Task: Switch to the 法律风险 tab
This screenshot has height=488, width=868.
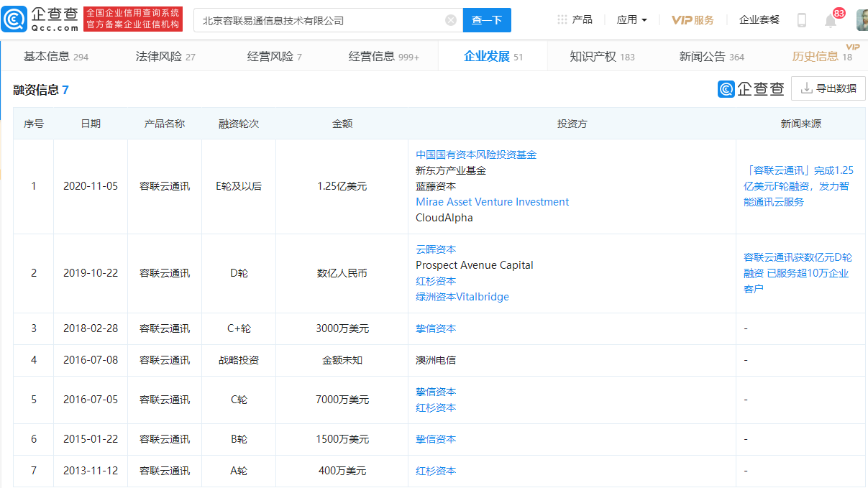Action: point(165,56)
